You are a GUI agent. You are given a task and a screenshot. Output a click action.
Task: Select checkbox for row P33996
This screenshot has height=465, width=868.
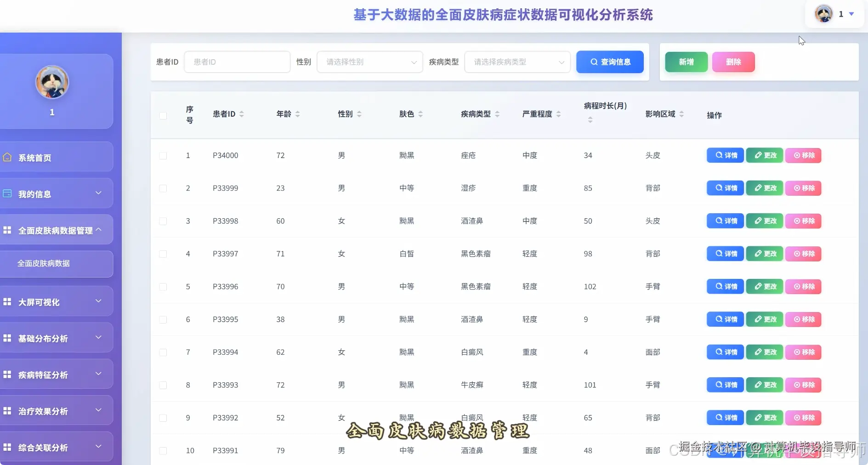click(163, 287)
